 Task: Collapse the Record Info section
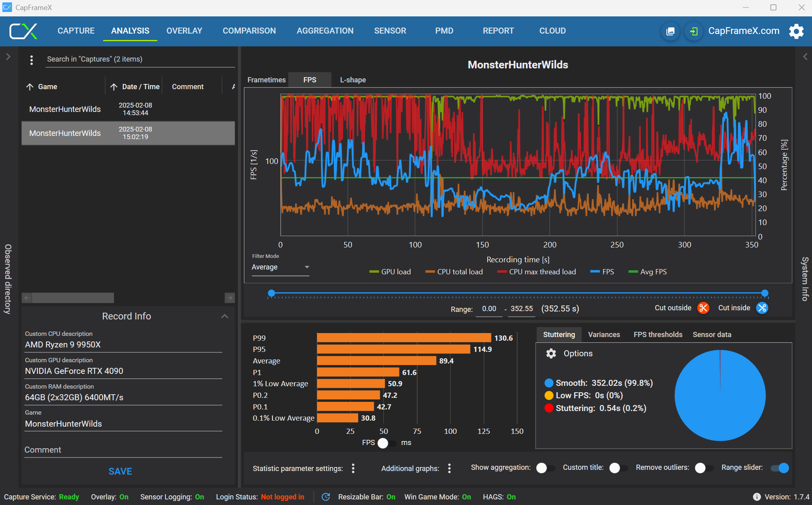point(225,316)
